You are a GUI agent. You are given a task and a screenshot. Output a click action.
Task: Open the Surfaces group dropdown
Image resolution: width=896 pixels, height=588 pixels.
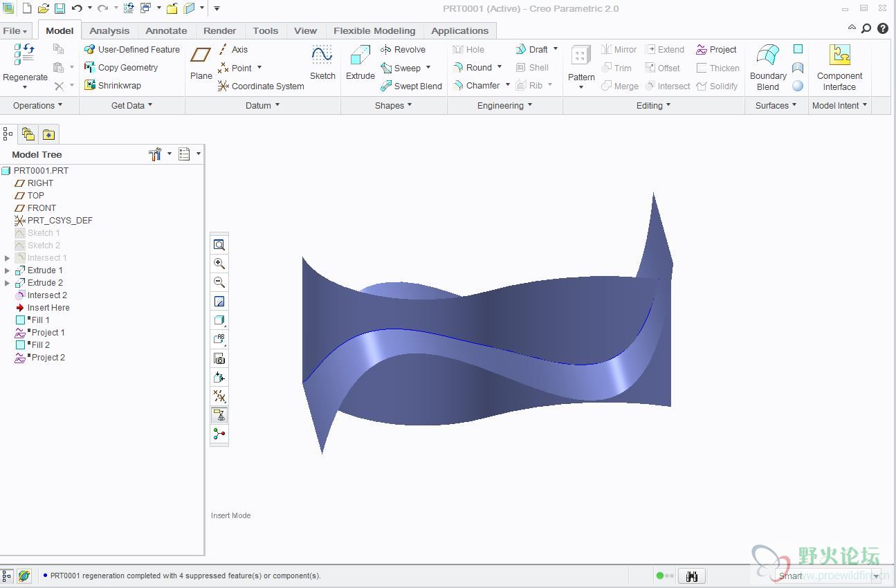[x=776, y=106]
